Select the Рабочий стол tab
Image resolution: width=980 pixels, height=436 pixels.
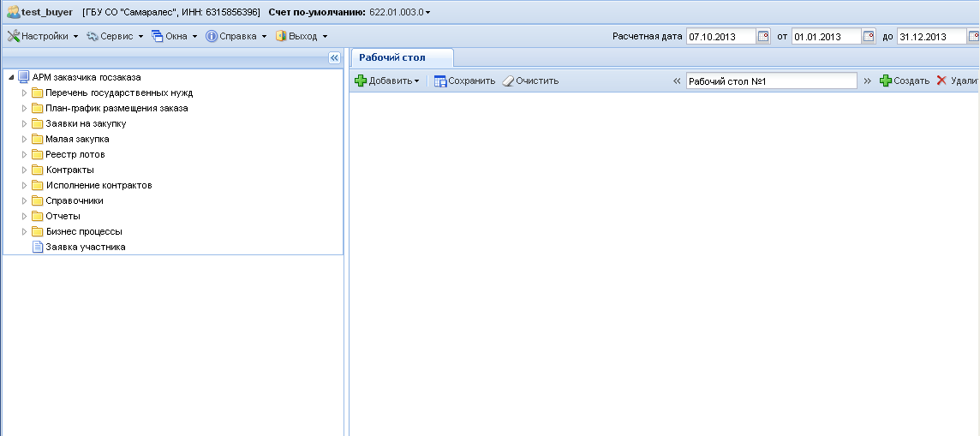click(392, 57)
